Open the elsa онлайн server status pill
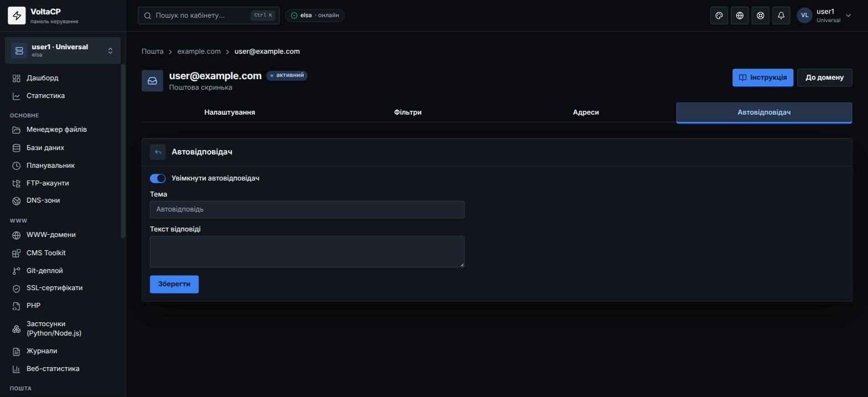 tap(315, 16)
